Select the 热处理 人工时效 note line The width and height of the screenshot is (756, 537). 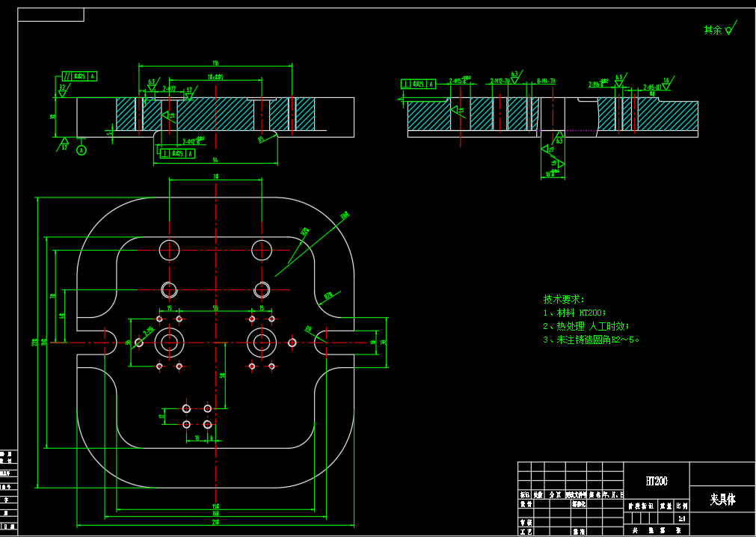(586, 326)
